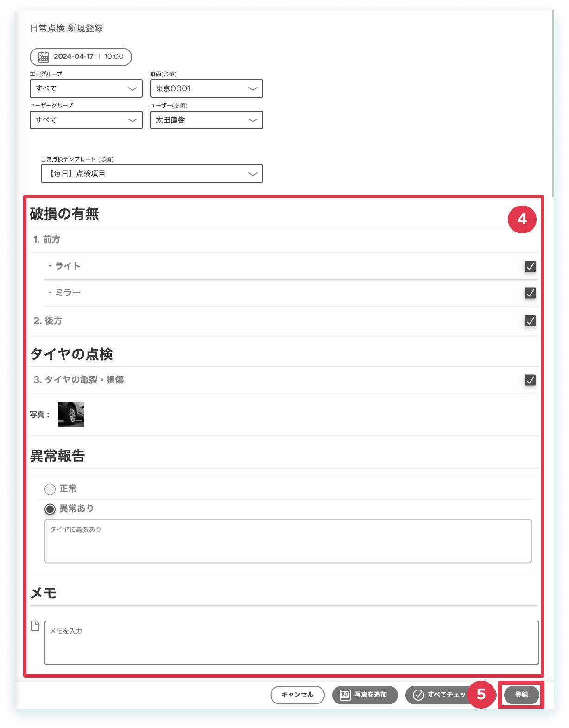
Task: Click the 日常点検 新規登録 page title
Action: pos(67,29)
